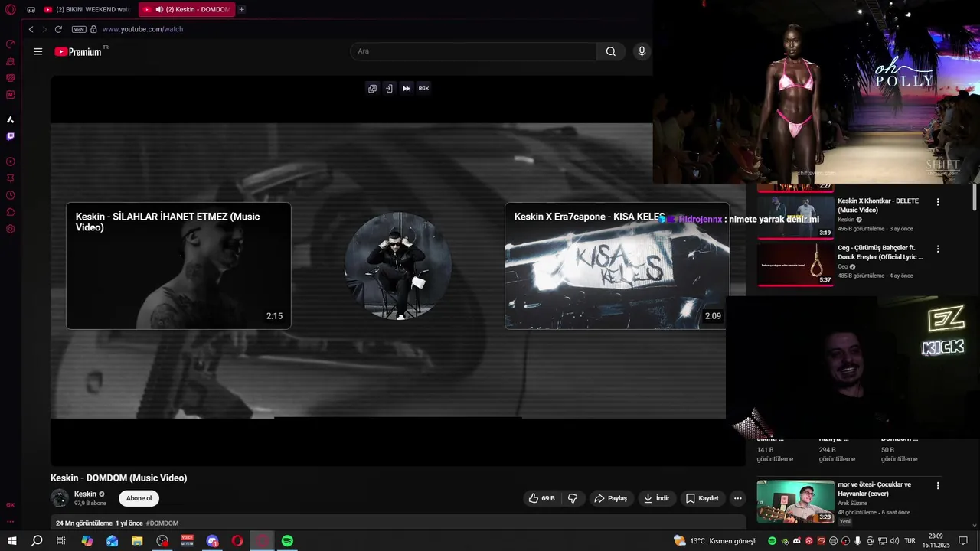Go back with the browser back arrow

(x=31, y=29)
